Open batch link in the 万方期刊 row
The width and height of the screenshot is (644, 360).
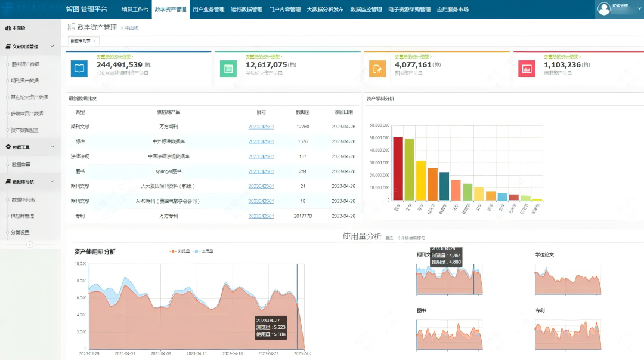point(261,127)
